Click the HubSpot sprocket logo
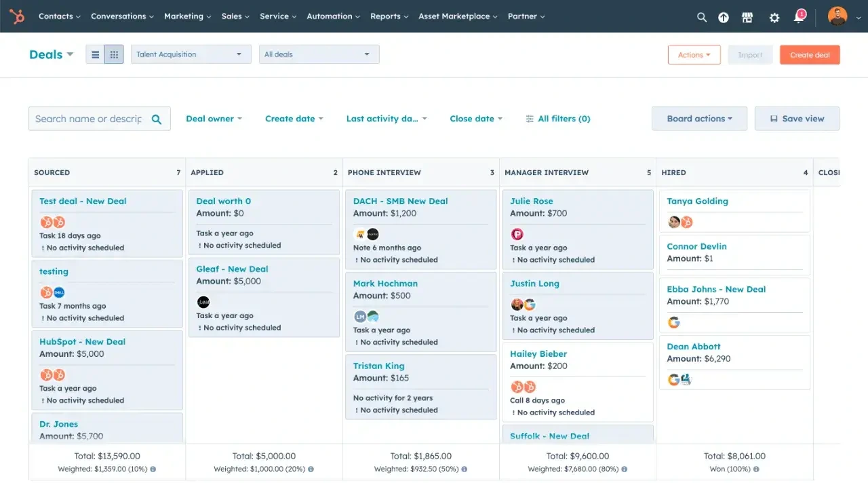The height and width of the screenshot is (483, 868). coord(17,16)
